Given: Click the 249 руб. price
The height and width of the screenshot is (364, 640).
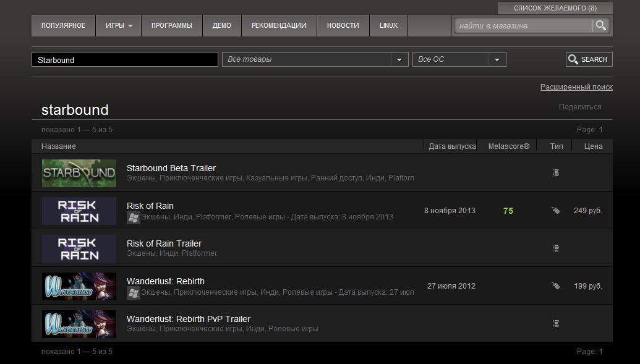Looking at the screenshot, I should pos(588,211).
